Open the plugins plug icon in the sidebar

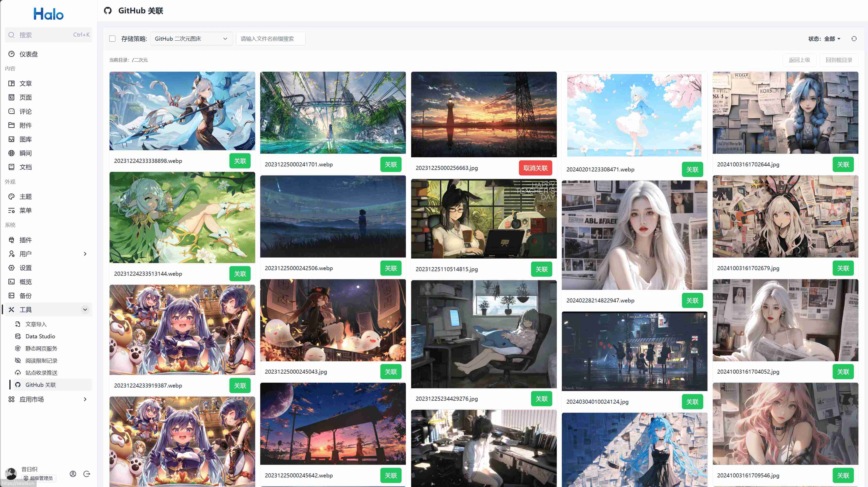click(x=11, y=240)
